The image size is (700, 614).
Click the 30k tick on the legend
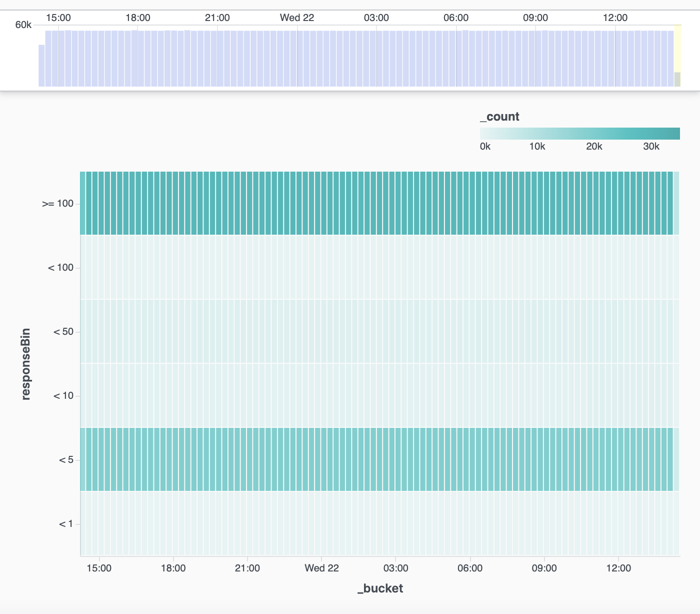(x=651, y=147)
